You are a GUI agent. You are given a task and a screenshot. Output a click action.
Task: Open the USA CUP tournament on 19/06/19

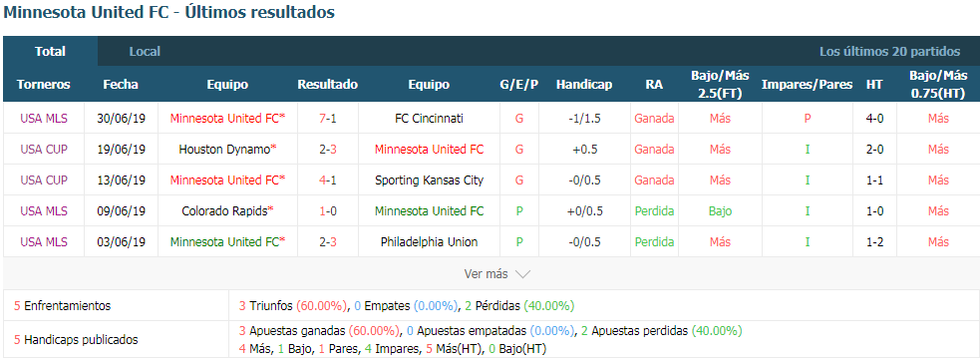coord(44,150)
